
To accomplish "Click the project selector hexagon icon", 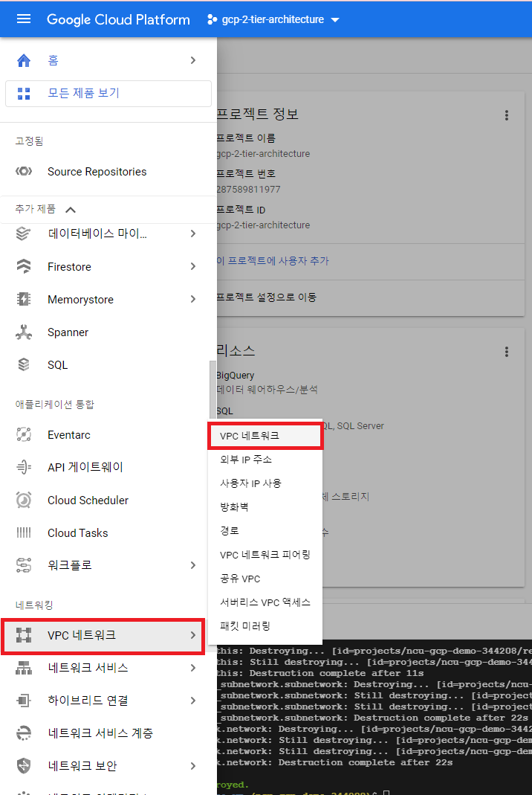I will pos(213,19).
